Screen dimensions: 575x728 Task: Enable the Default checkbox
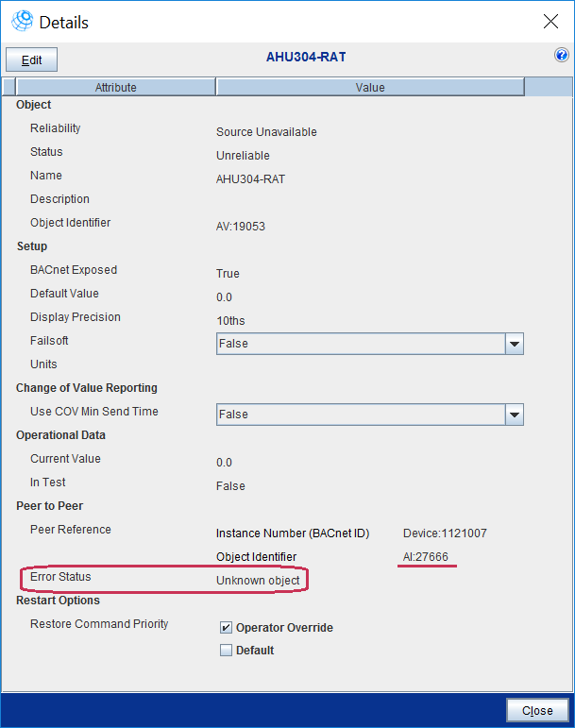click(x=226, y=650)
